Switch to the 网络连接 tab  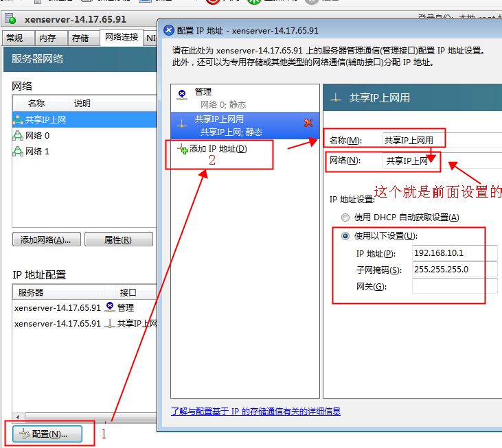click(122, 37)
